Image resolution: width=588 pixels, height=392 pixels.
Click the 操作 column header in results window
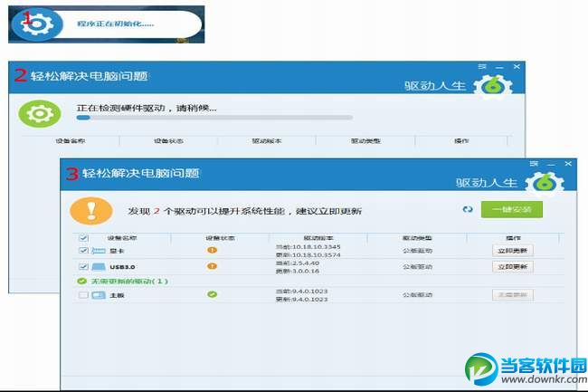[514, 238]
